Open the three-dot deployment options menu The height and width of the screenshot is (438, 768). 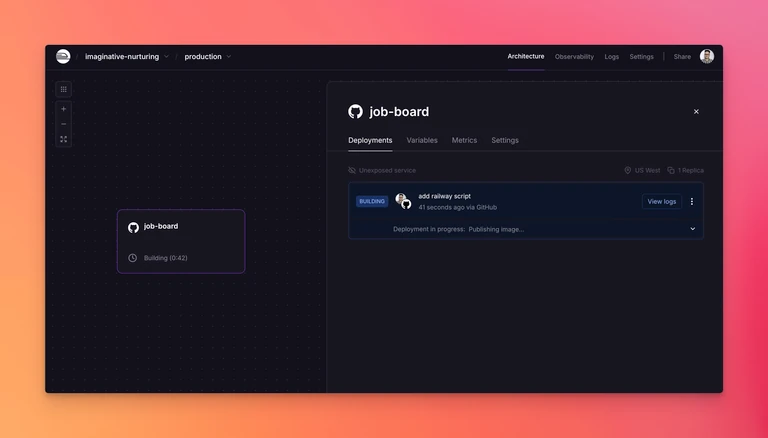tap(692, 201)
